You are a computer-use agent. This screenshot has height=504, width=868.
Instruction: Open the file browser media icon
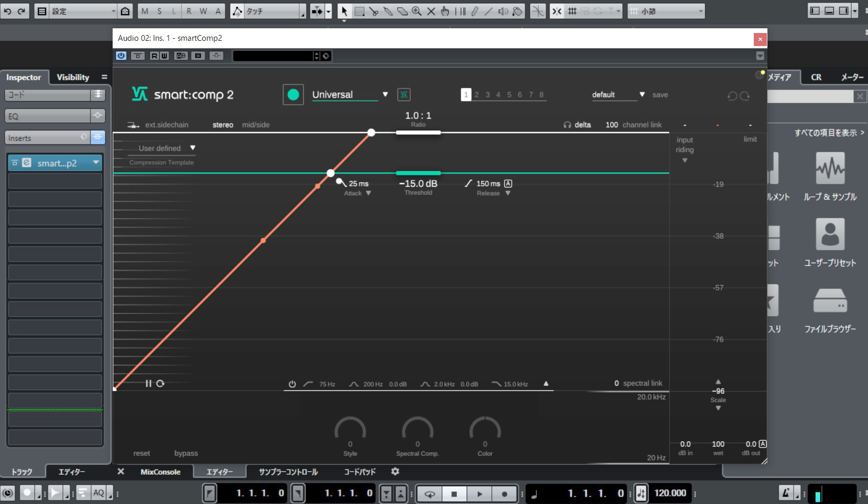(830, 300)
